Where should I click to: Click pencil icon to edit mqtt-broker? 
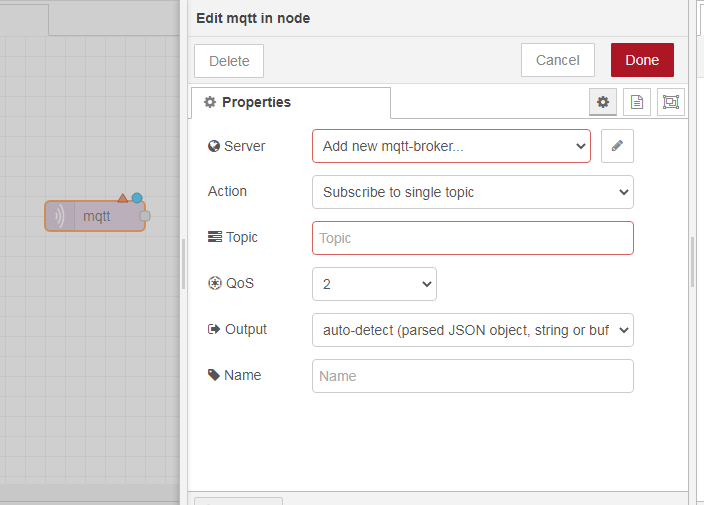(617, 146)
